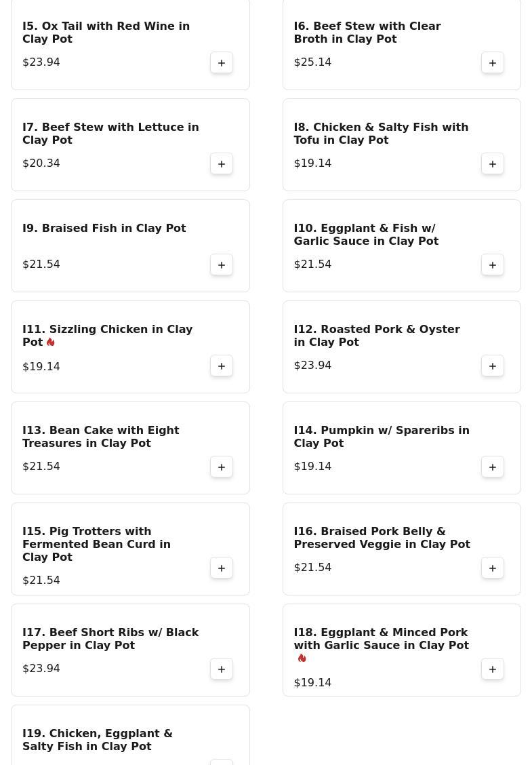532x765 pixels.
Task: Add I13 Bean Cake with Eight Treasures
Action: [222, 467]
